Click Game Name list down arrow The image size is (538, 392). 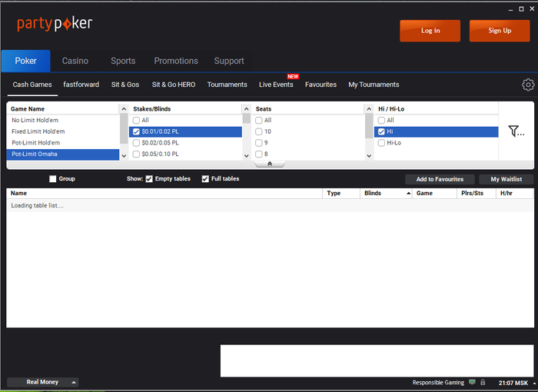[x=124, y=156]
